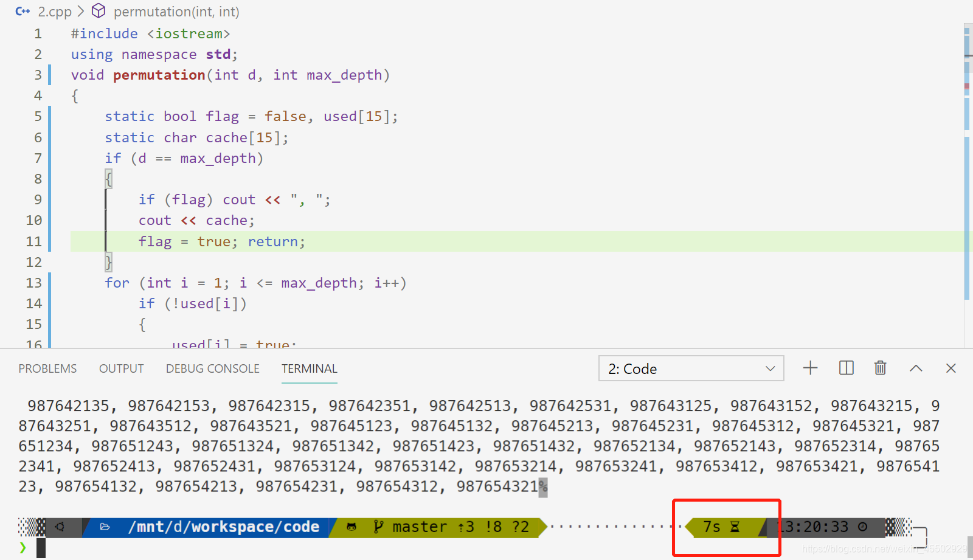973x560 pixels.
Task: Click the closing brace on line 12
Action: click(108, 263)
